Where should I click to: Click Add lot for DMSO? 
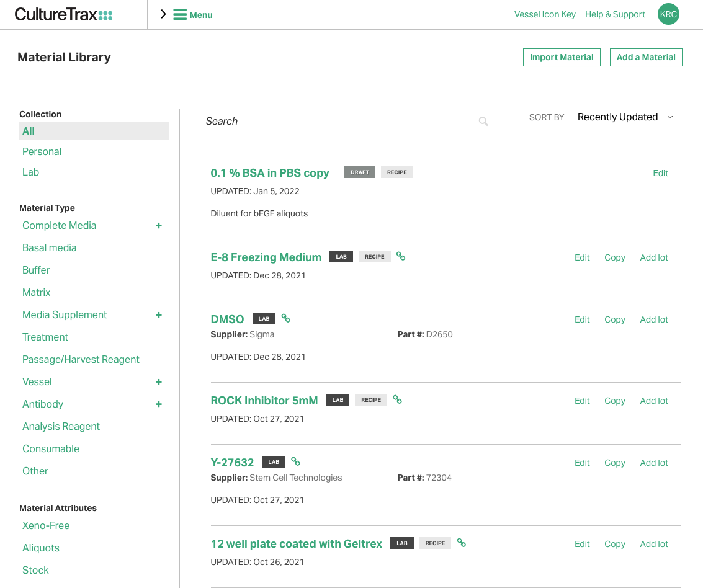click(x=654, y=319)
